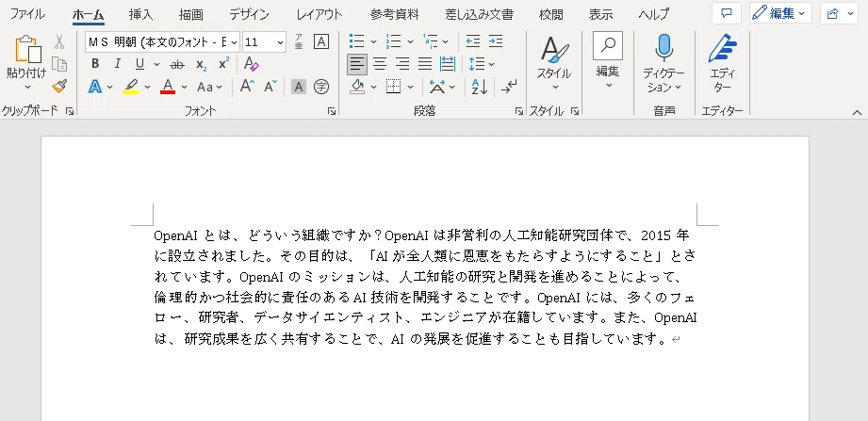Open Styles gallery icon

554,49
